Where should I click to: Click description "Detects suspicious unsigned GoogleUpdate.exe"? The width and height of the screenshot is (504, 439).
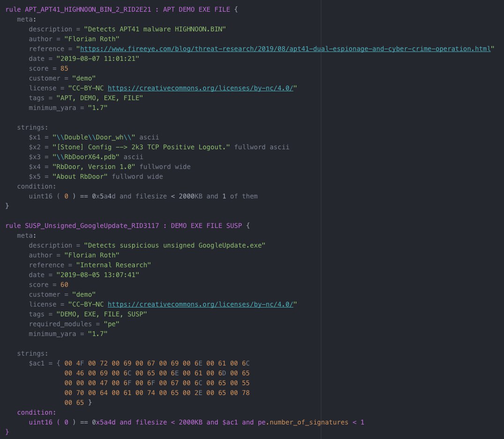pyautogui.click(x=175, y=245)
